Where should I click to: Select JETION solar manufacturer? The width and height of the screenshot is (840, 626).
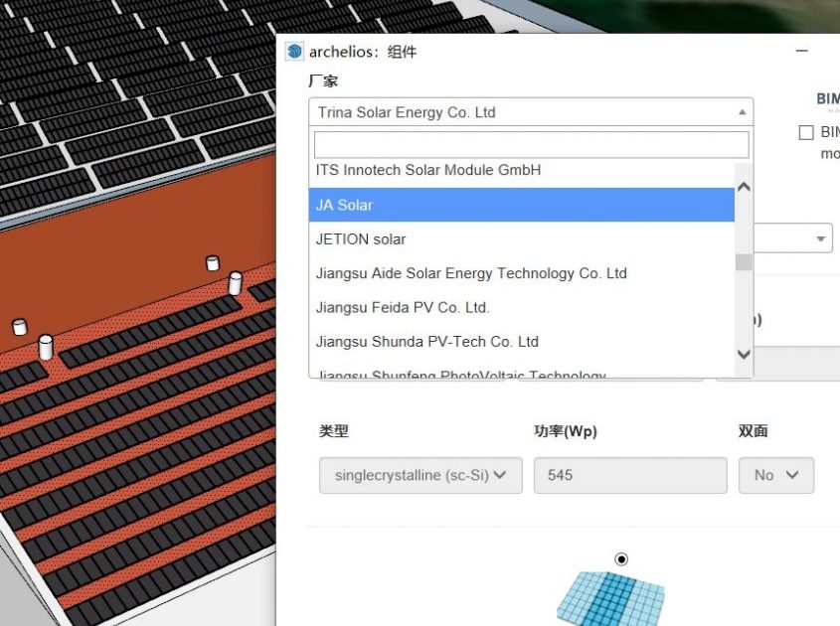tap(521, 238)
